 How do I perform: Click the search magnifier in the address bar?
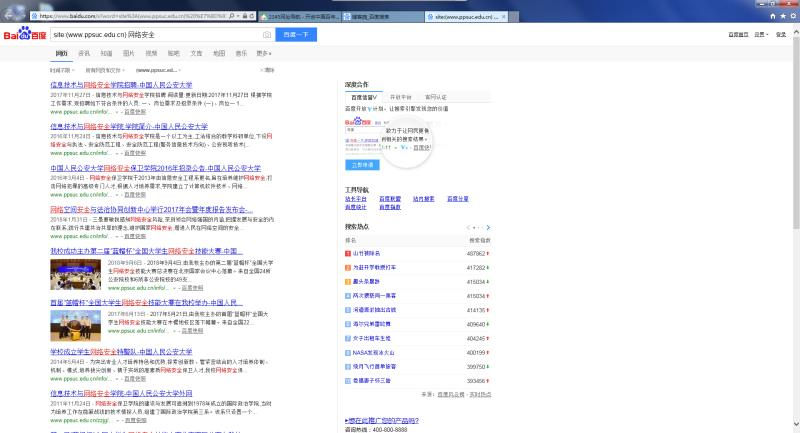tap(232, 16)
